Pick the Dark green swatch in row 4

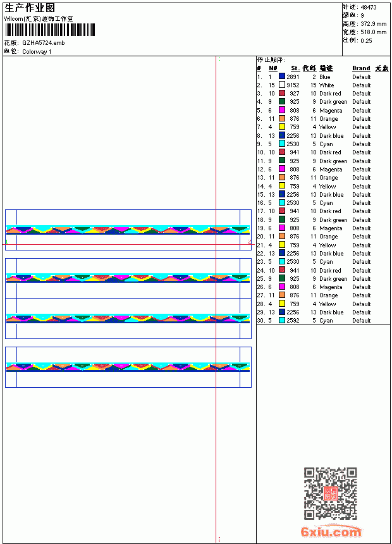pos(282,101)
